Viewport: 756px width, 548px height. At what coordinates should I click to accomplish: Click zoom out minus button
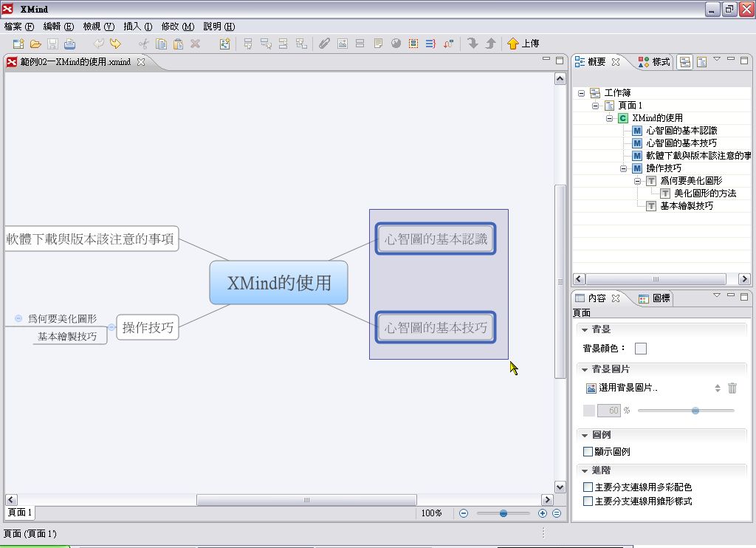(x=464, y=513)
